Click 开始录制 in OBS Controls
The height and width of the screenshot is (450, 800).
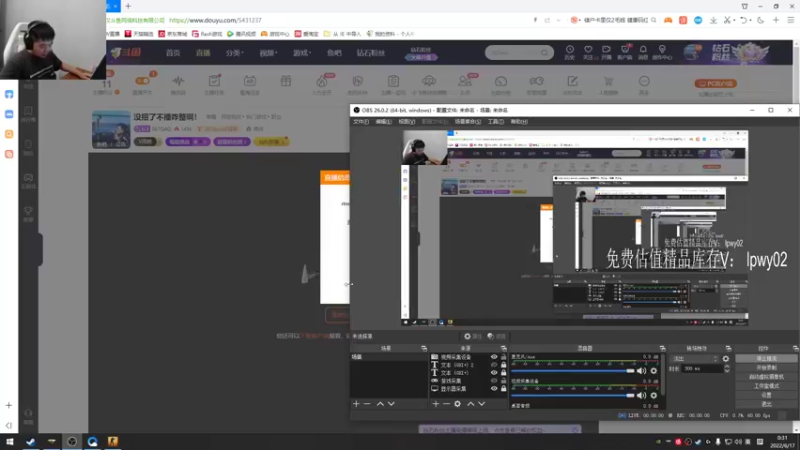coord(766,367)
